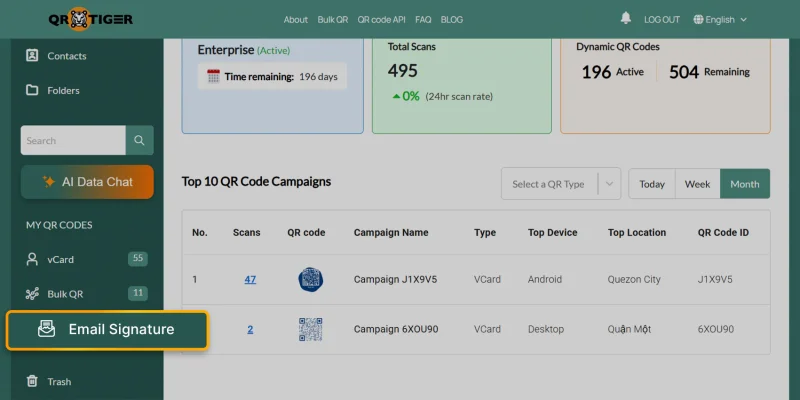800x400 pixels.
Task: Click Top 10 QR Code Campaigns heading
Action: 256,181
